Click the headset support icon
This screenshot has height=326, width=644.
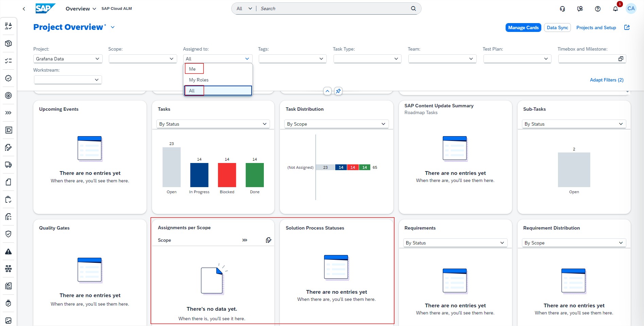point(562,9)
